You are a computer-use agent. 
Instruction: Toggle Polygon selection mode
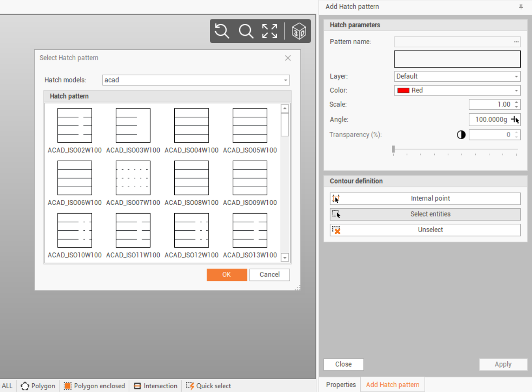38,386
